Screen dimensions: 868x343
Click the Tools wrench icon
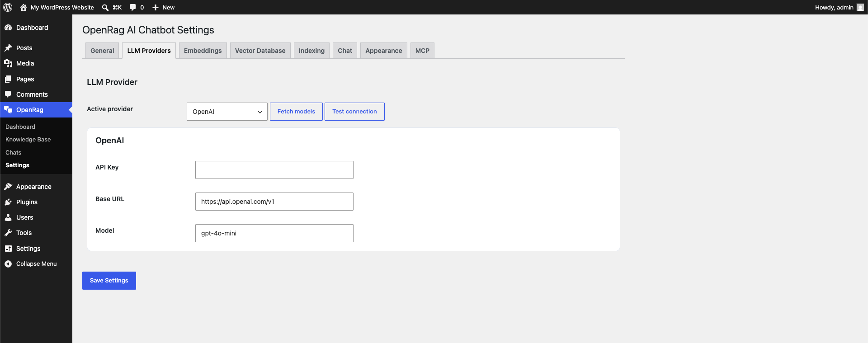(x=8, y=233)
